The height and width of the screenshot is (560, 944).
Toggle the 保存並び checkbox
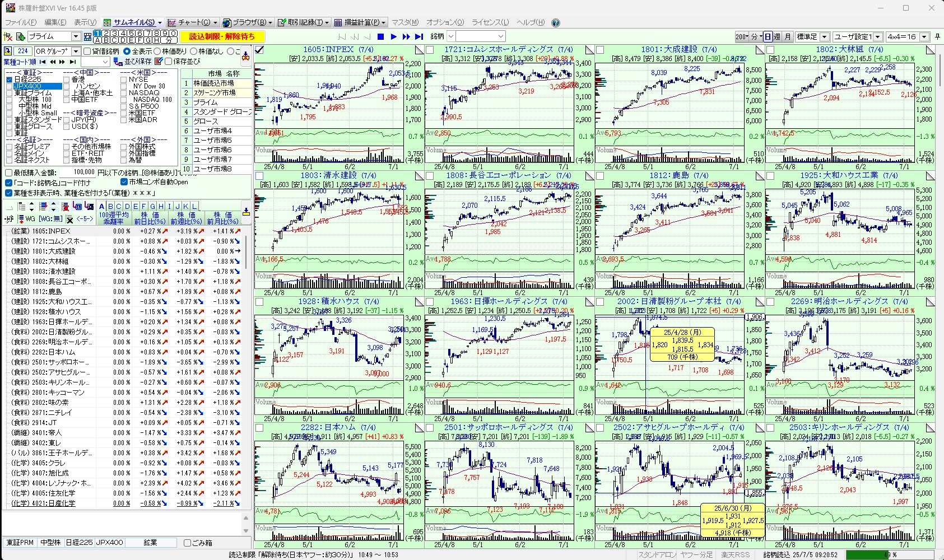167,61
